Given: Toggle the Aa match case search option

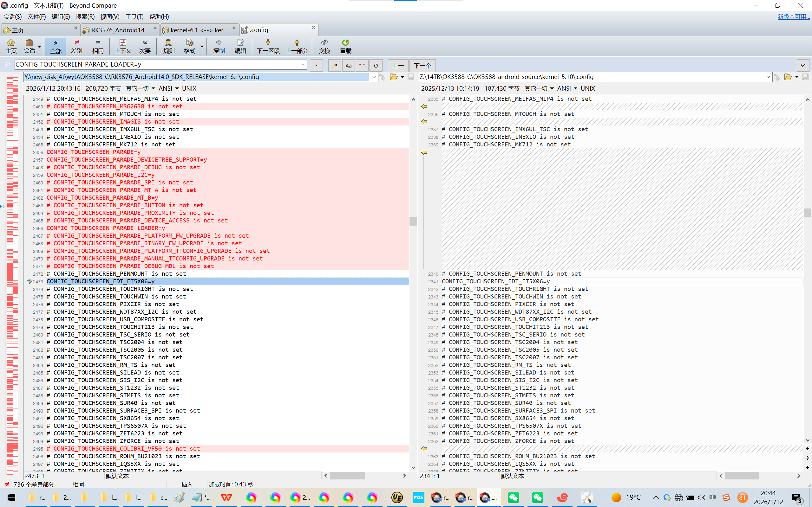Looking at the screenshot, I should click(348, 65).
